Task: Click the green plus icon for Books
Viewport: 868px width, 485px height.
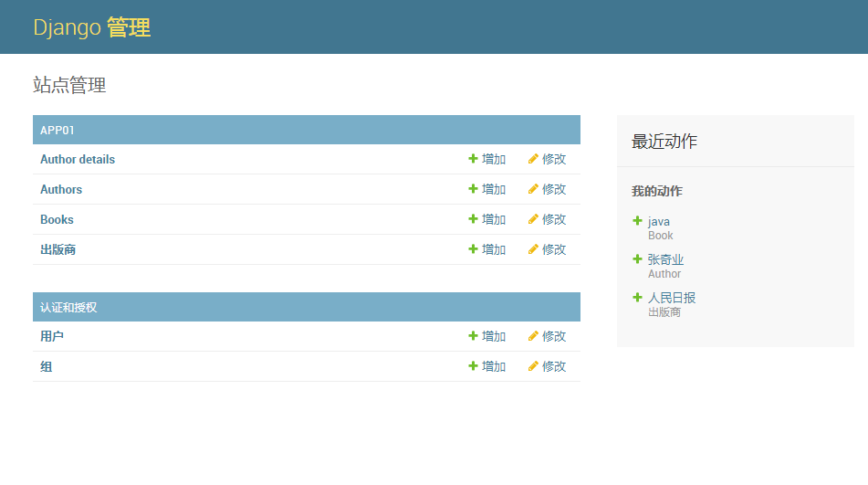Action: (x=473, y=218)
